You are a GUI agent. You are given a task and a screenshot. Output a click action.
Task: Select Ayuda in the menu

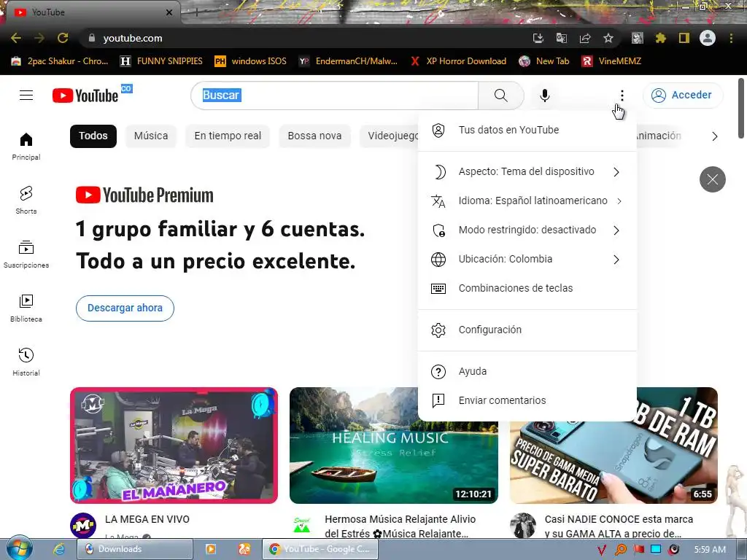tap(527, 371)
